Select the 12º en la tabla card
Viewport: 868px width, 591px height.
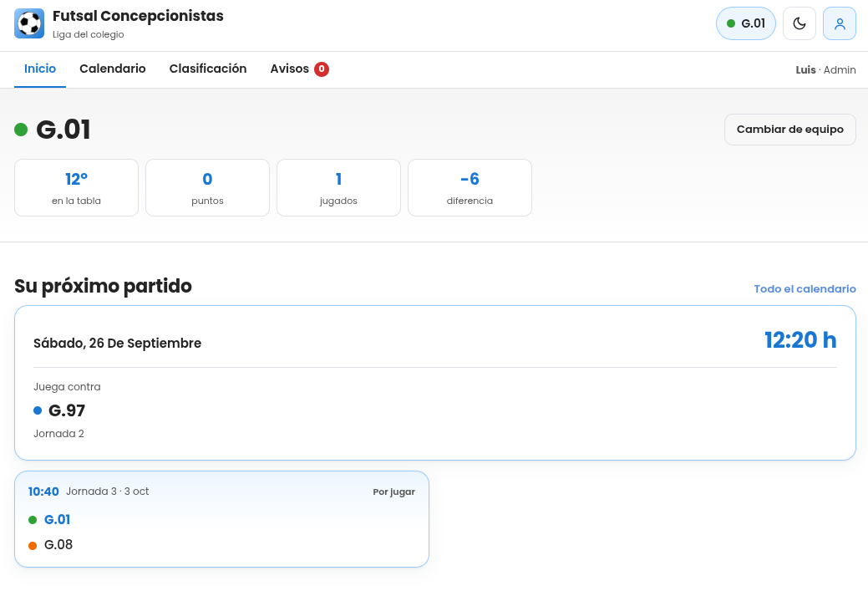(76, 188)
